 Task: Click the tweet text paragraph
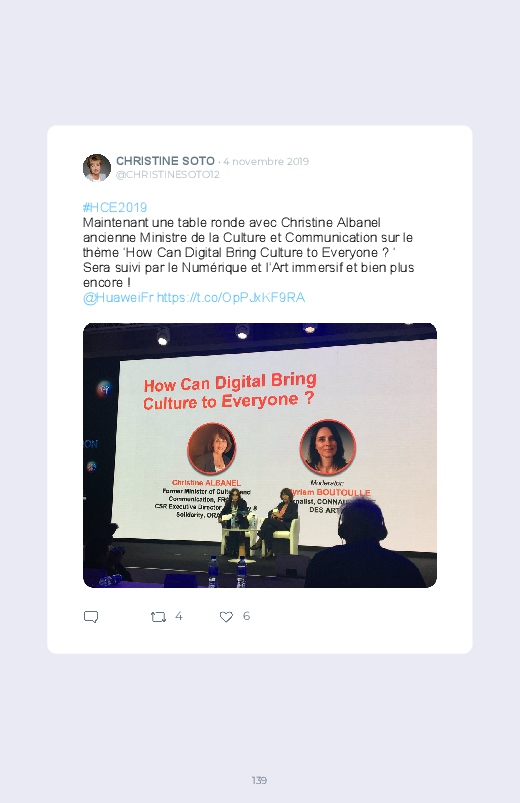248,252
